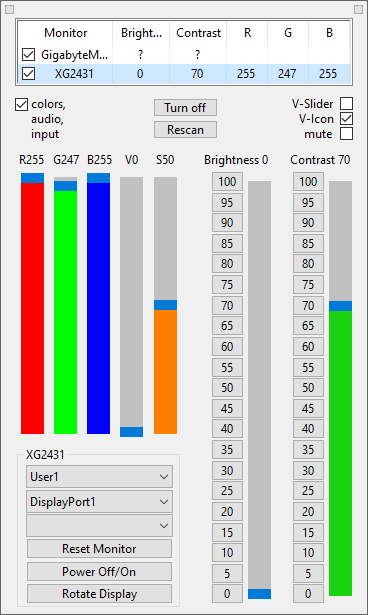The width and height of the screenshot is (368, 615).
Task: Click the green G247 color slider
Action: [66, 305]
